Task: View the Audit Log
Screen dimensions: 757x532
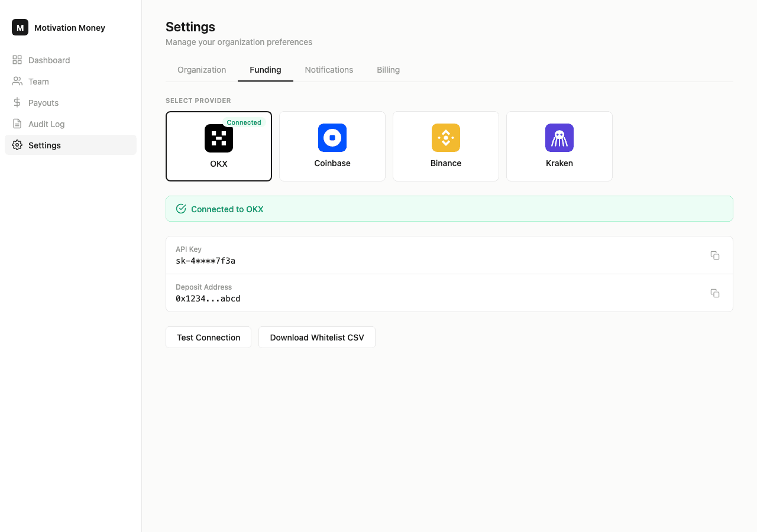Action: (46, 124)
